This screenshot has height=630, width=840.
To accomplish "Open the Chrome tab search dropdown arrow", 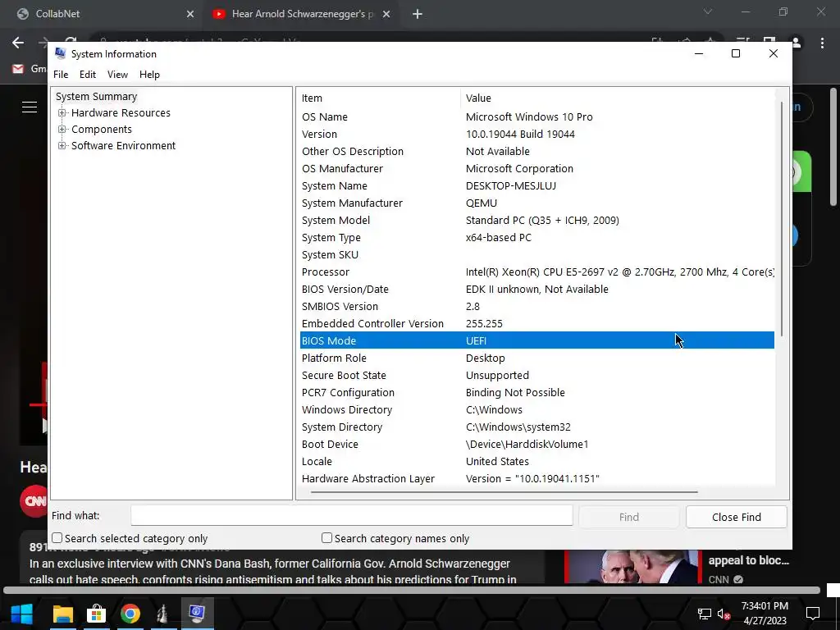I will (x=708, y=11).
